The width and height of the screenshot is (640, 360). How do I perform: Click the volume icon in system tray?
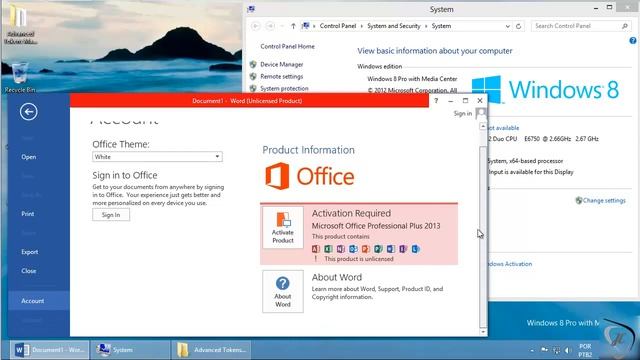[568, 350]
